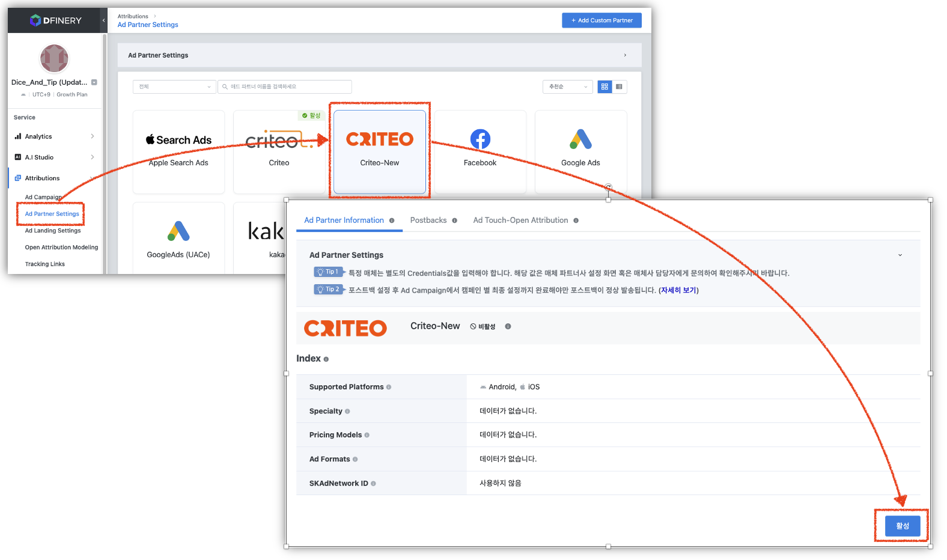Select the Google Ads partner card

tap(580, 152)
